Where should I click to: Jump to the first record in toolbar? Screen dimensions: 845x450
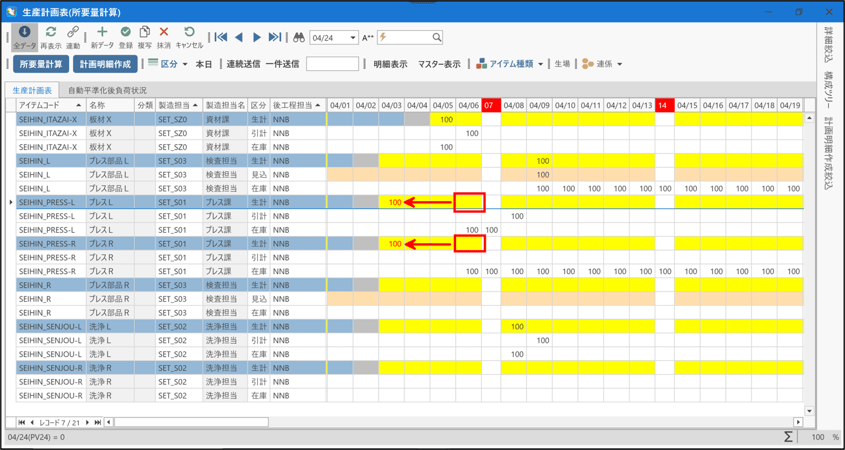click(221, 38)
